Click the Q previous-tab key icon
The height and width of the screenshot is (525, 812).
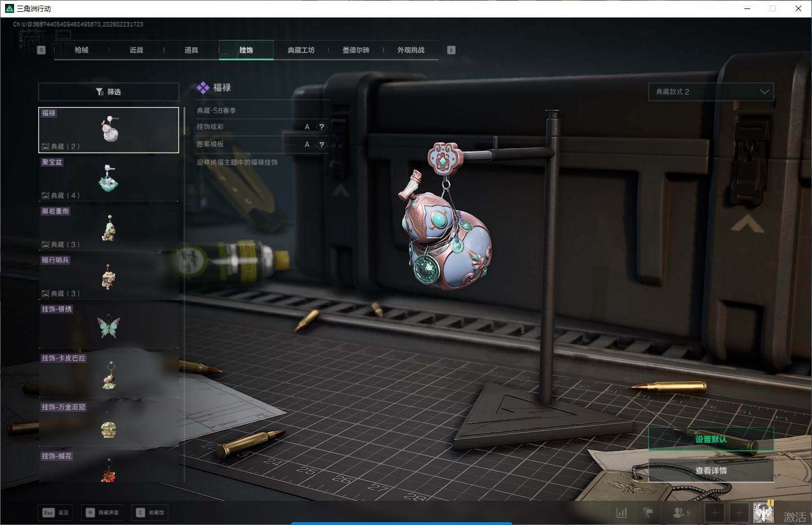[x=41, y=50]
